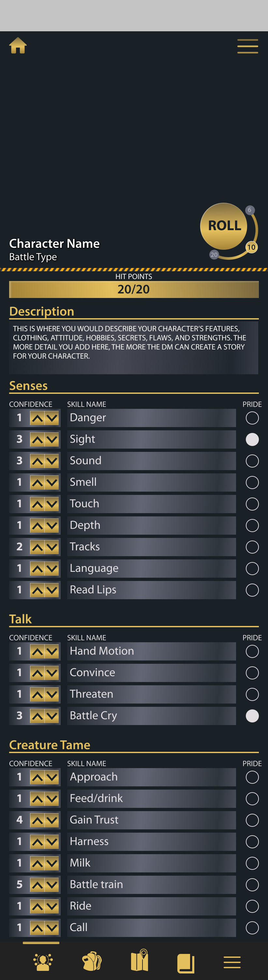Select the 20-sided die option

click(x=214, y=255)
